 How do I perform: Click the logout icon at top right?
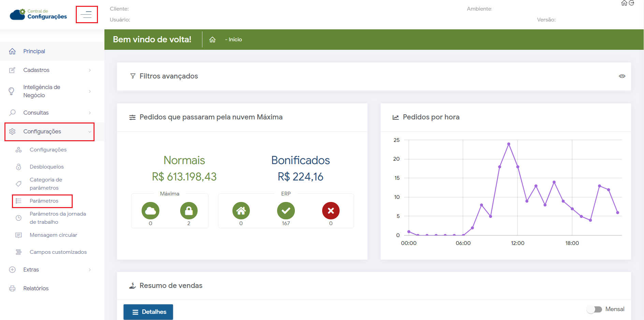coord(632,3)
